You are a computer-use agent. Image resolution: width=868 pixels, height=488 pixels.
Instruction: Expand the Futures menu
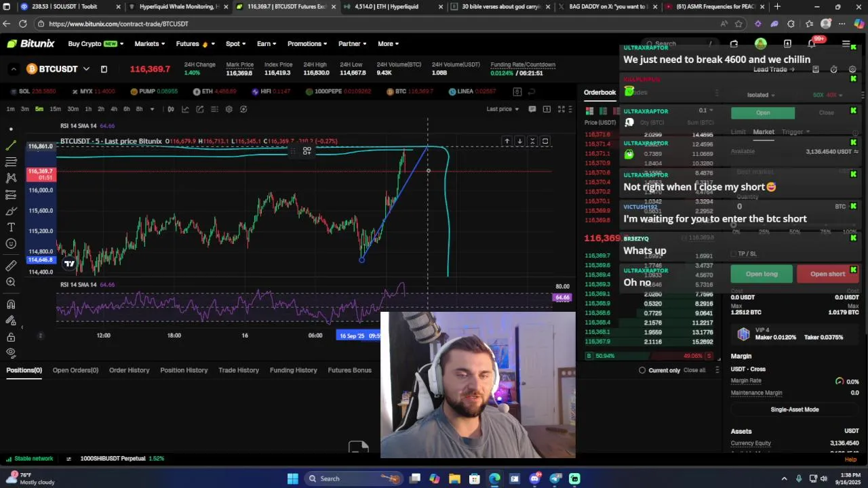195,44
